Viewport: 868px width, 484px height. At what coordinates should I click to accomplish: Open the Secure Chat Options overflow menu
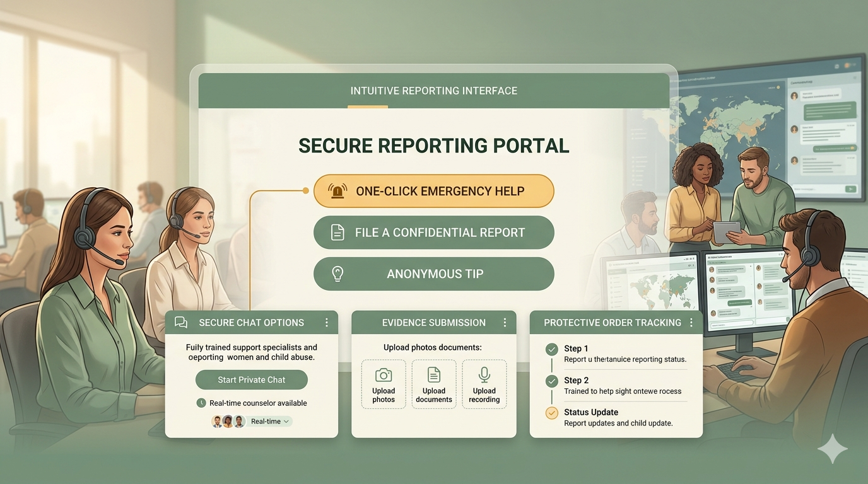pos(327,321)
